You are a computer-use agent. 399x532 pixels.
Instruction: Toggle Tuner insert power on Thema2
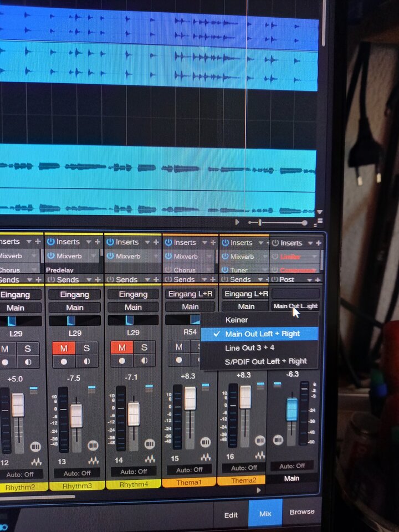(224, 270)
